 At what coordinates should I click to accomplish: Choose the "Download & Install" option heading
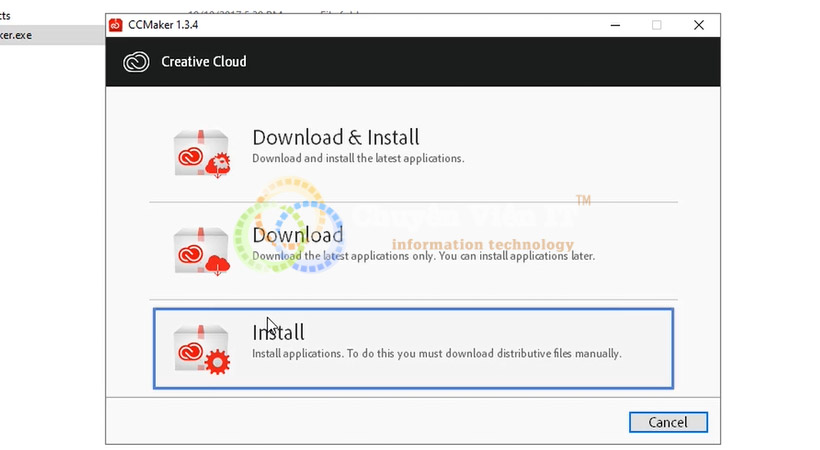click(x=335, y=138)
